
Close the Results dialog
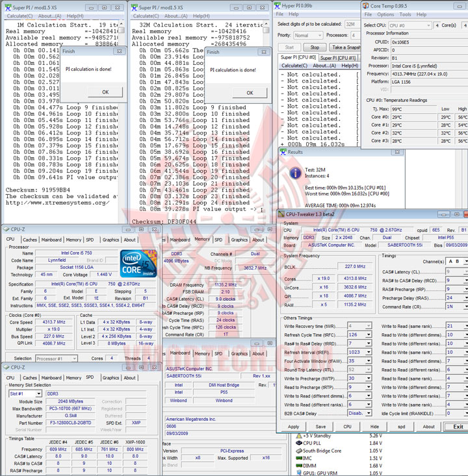coord(397,152)
